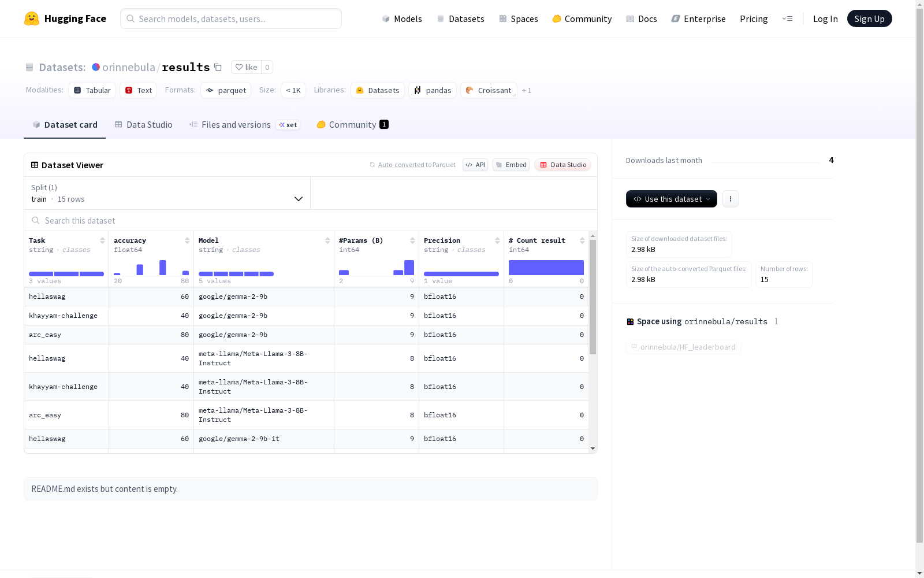The height and width of the screenshot is (578, 924).
Task: Expand the +1 more libraries
Action: [527, 91]
